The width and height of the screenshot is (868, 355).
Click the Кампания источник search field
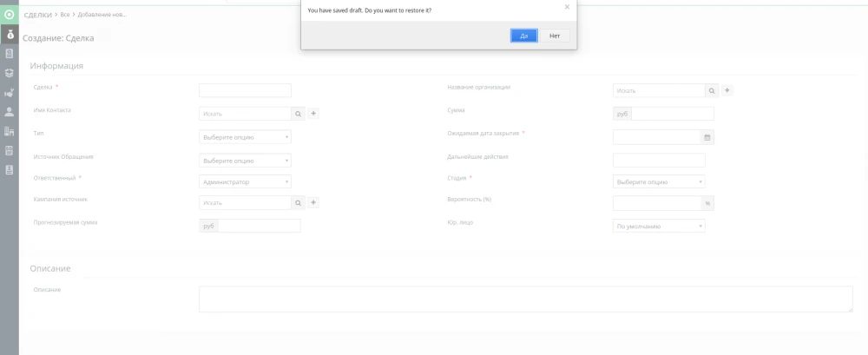(246, 203)
